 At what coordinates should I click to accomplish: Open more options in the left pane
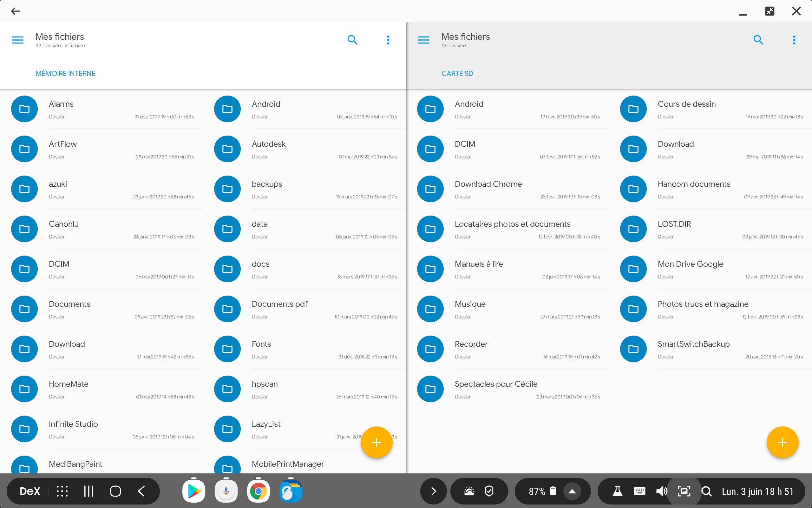[x=388, y=40]
